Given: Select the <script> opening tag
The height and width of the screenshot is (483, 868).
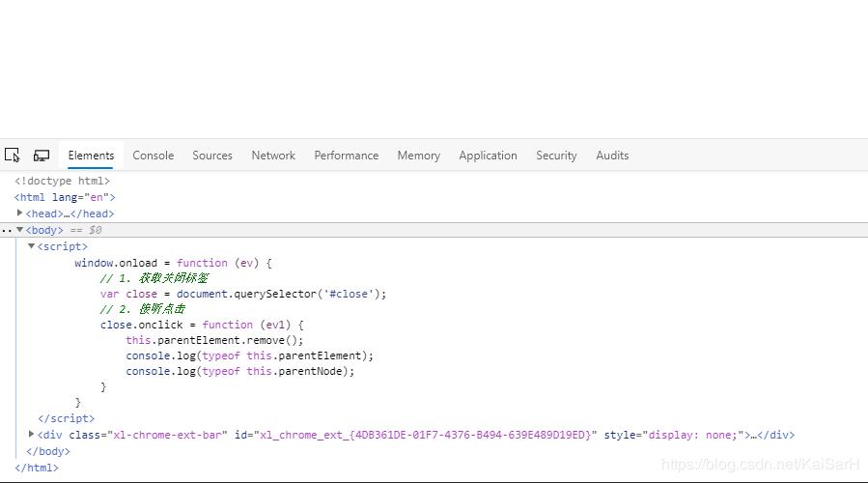Looking at the screenshot, I should [x=62, y=246].
